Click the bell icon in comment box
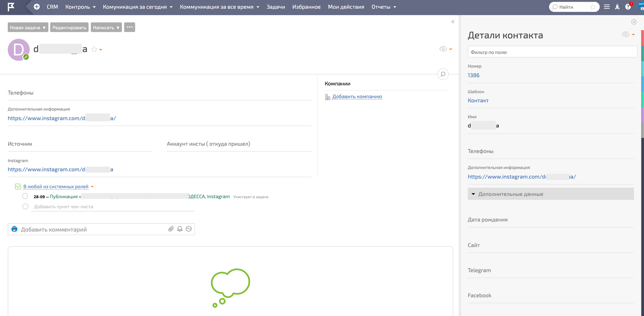 tap(180, 229)
